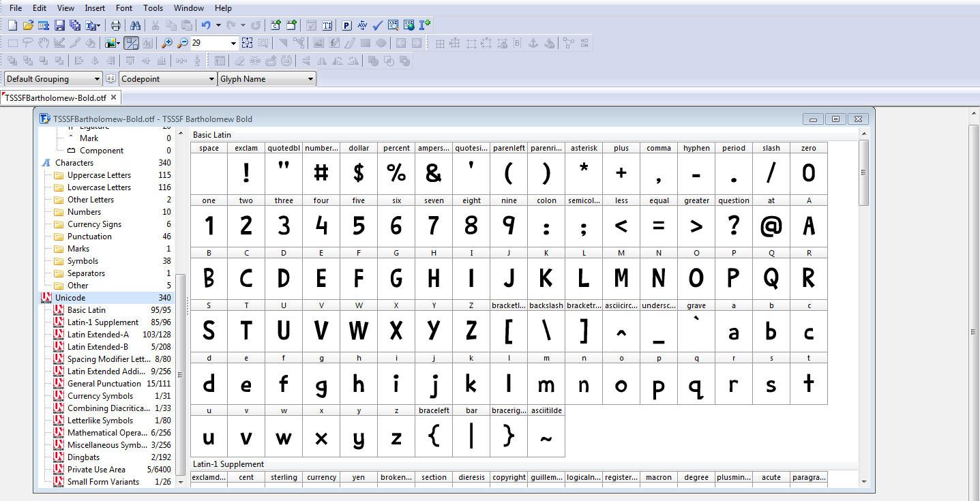Select the Lowercase Letters category
Image resolution: width=980 pixels, height=501 pixels.
(99, 187)
